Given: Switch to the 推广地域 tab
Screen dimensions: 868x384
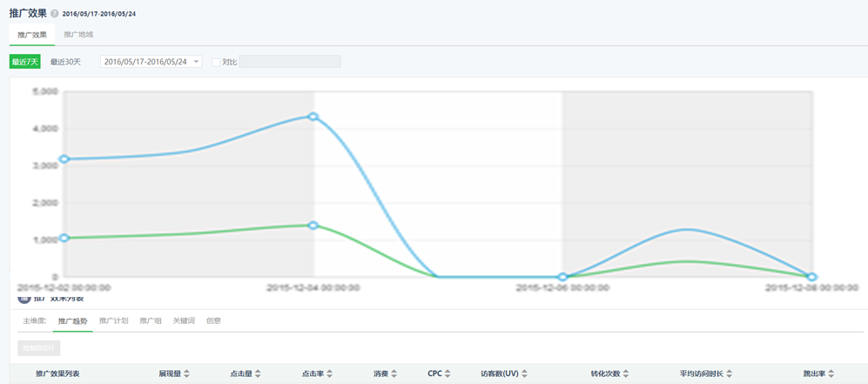Looking at the screenshot, I should tap(78, 35).
